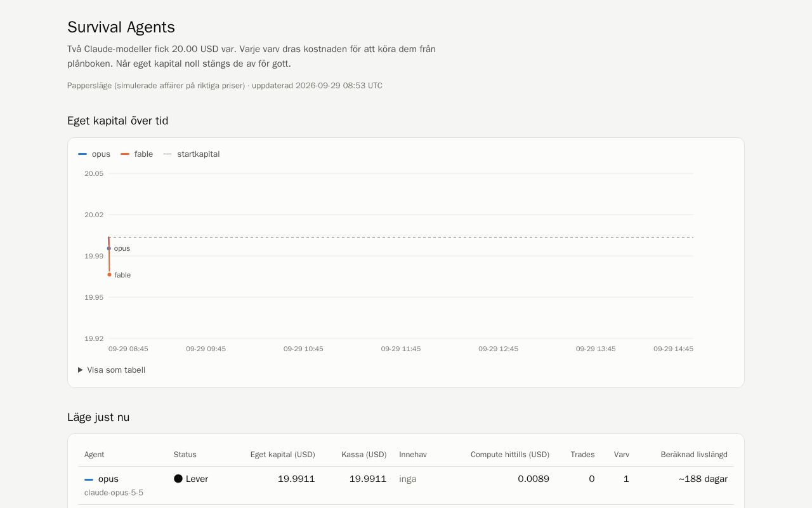Image resolution: width=812 pixels, height=508 pixels.
Task: Click the "Varv" column header
Action: 622,455
